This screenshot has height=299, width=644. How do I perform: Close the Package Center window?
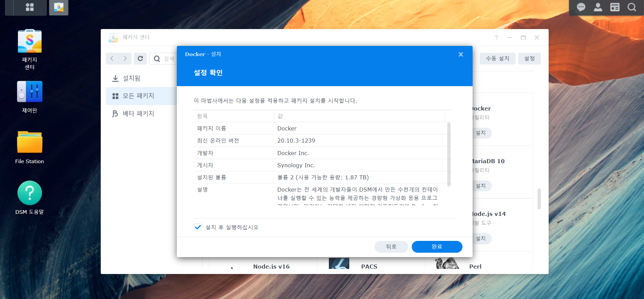[537, 38]
